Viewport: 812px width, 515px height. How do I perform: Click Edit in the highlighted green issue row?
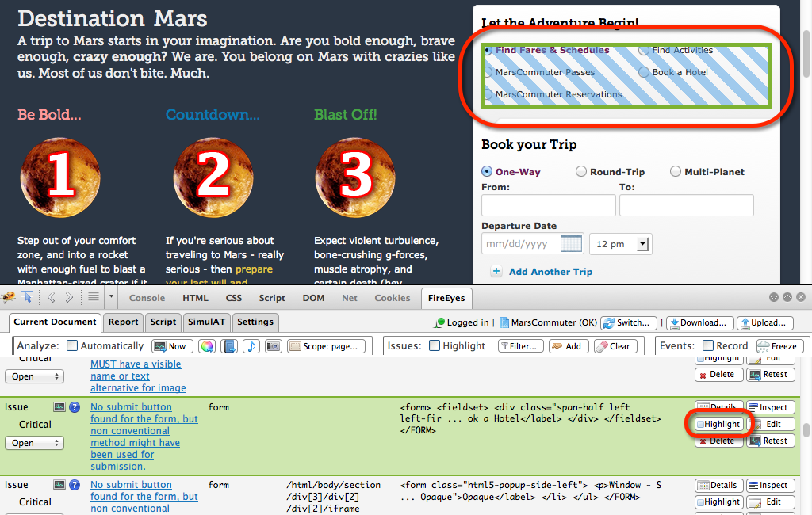click(771, 424)
